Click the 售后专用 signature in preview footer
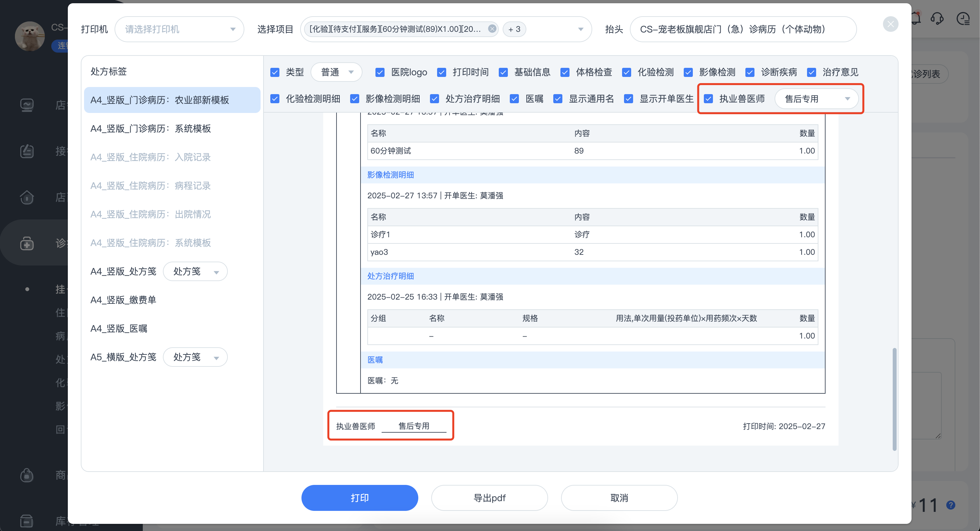Image resolution: width=980 pixels, height=531 pixels. tap(413, 426)
